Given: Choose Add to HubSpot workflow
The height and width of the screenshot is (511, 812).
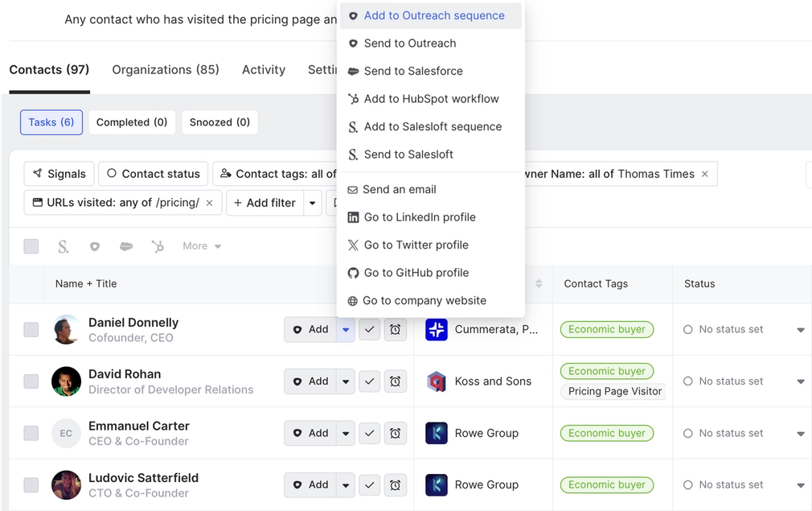Looking at the screenshot, I should tap(430, 99).
